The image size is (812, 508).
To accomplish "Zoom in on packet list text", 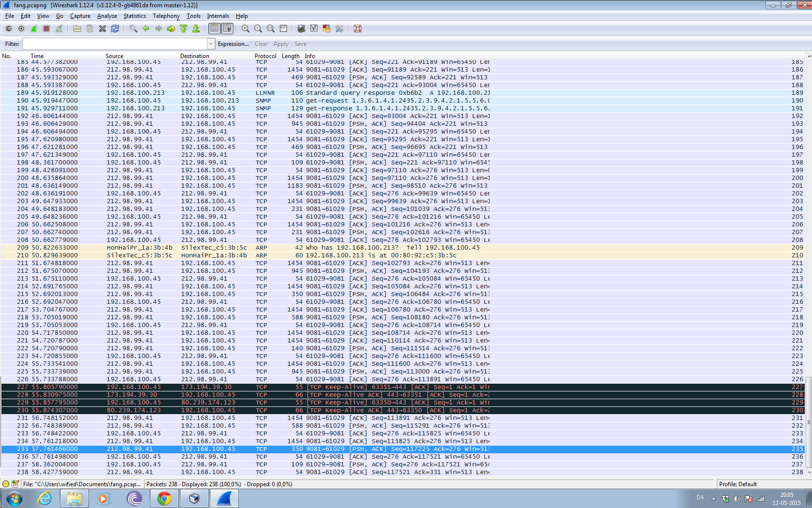I will (x=246, y=29).
